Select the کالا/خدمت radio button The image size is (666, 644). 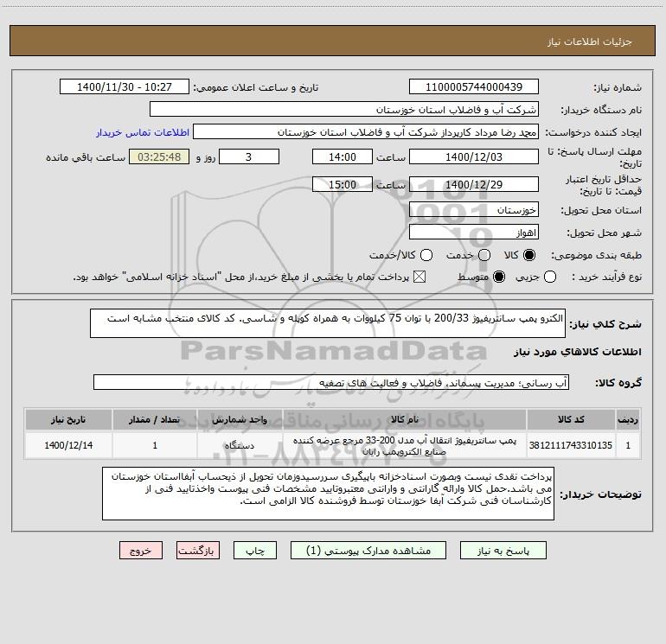coord(426,255)
